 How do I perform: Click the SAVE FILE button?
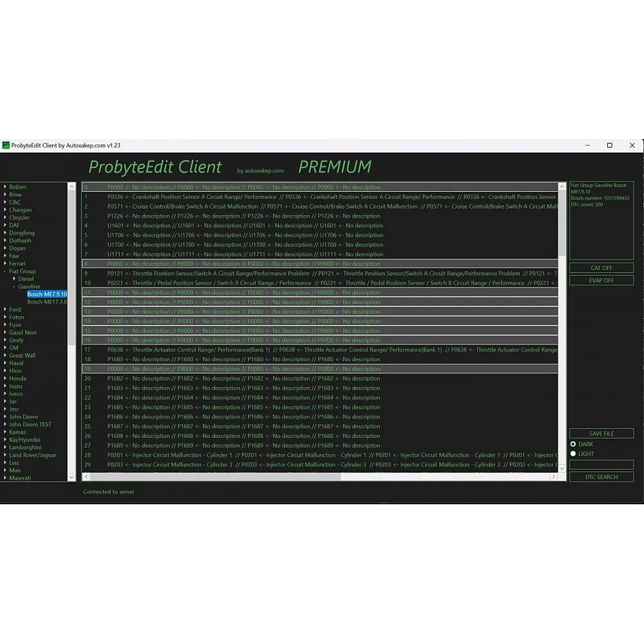[x=601, y=433]
